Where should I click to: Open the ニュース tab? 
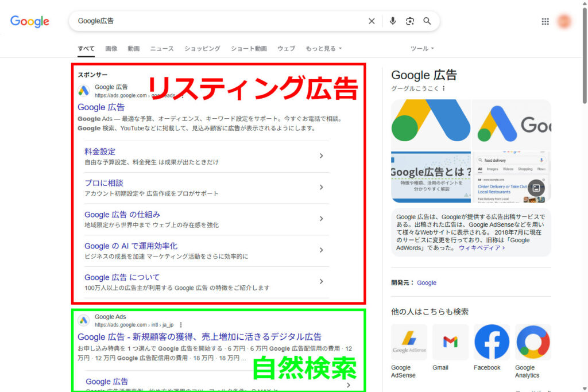161,49
